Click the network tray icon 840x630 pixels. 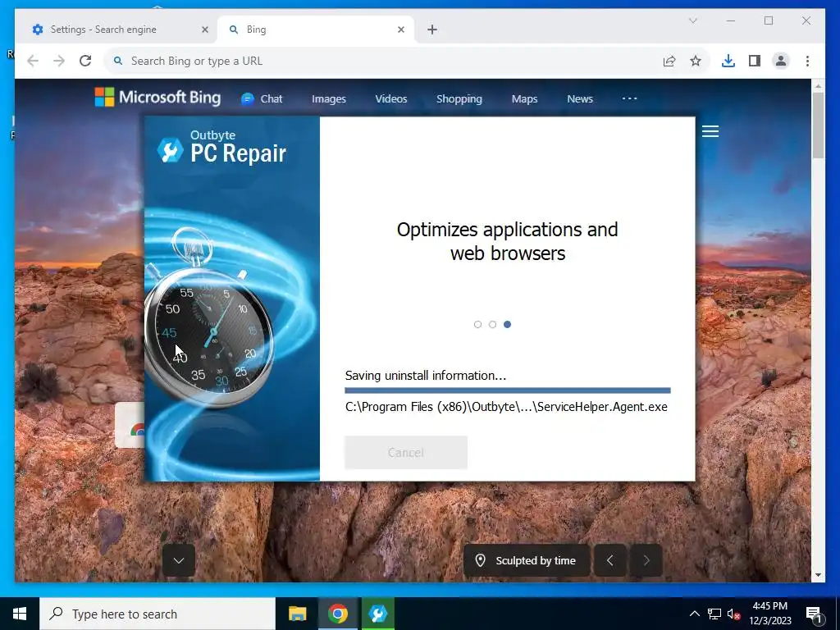pyautogui.click(x=714, y=614)
